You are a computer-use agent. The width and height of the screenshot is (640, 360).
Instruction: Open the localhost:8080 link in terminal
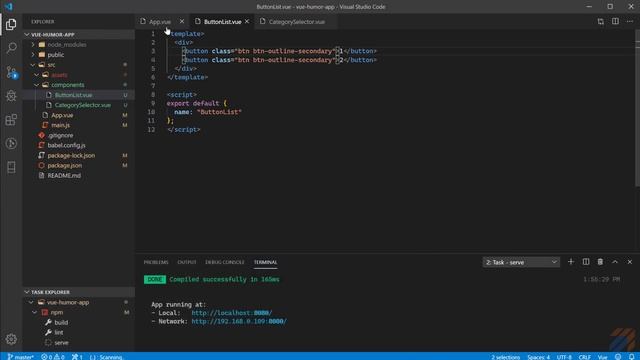coord(231,313)
